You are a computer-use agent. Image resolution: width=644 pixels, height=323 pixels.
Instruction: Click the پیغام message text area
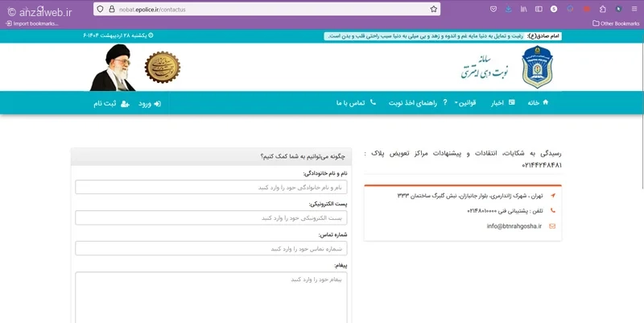[211, 297]
